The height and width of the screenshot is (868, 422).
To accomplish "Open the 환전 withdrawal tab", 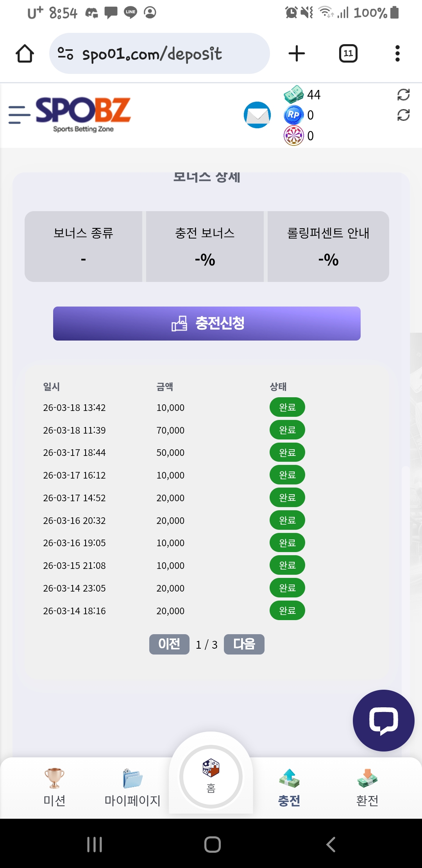I will click(x=367, y=787).
